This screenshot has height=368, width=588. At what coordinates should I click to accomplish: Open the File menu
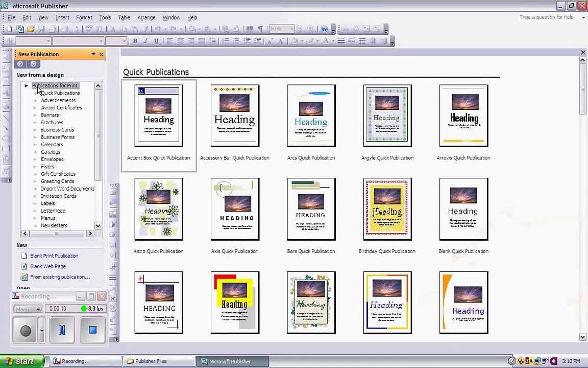(x=11, y=18)
